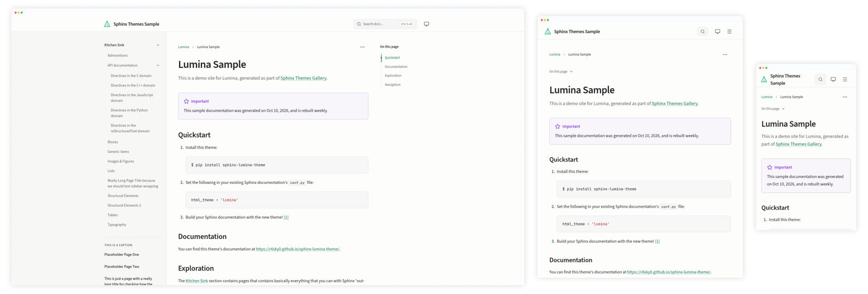Click the Sphinx Themes Gallery link in the desktop window

pos(303,78)
